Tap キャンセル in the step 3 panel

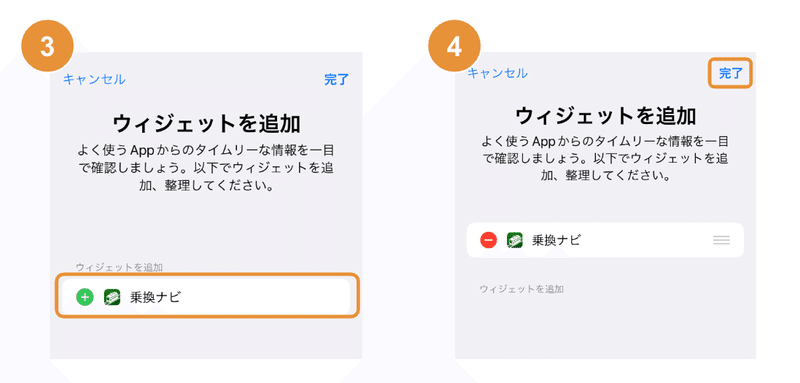tap(94, 79)
